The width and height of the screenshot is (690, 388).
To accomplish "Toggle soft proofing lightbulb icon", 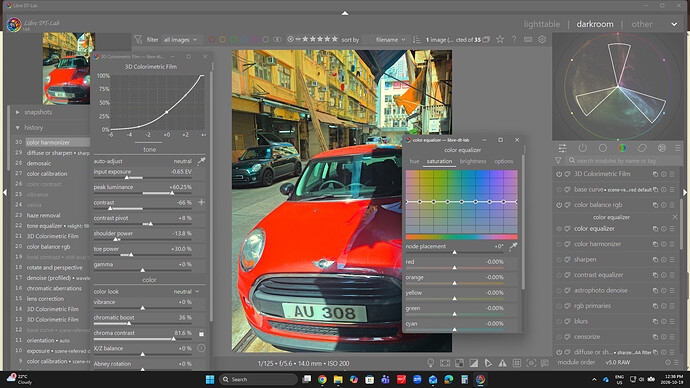I will click(x=430, y=363).
